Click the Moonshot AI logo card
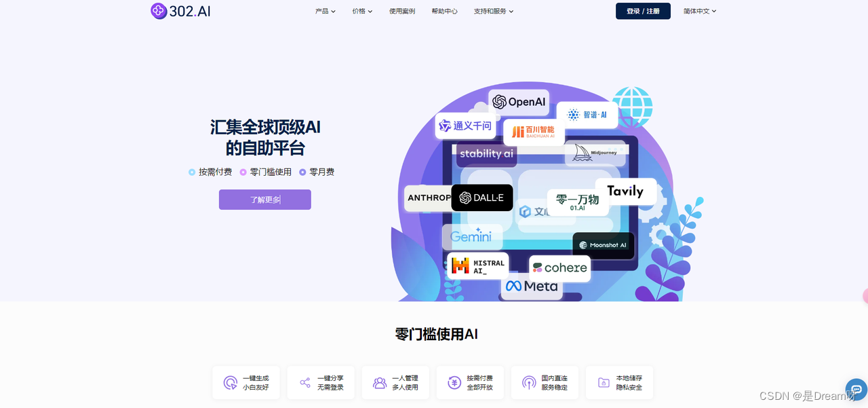Image resolution: width=868 pixels, height=408 pixels. pos(604,245)
